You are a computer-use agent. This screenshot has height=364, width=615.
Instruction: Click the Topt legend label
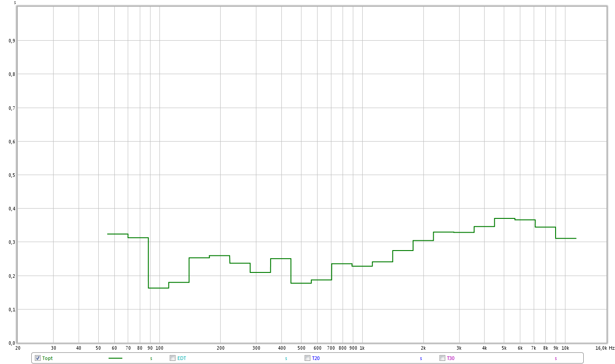click(47, 358)
